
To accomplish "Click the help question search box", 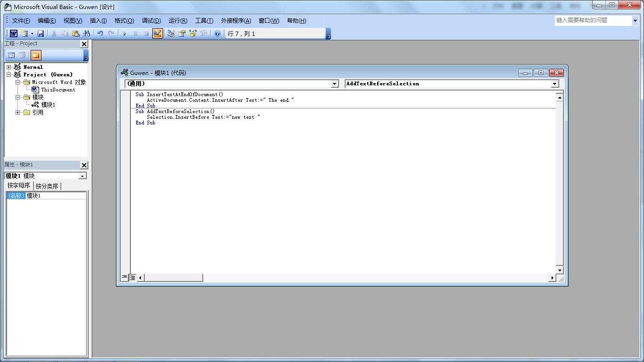I will coord(593,20).
